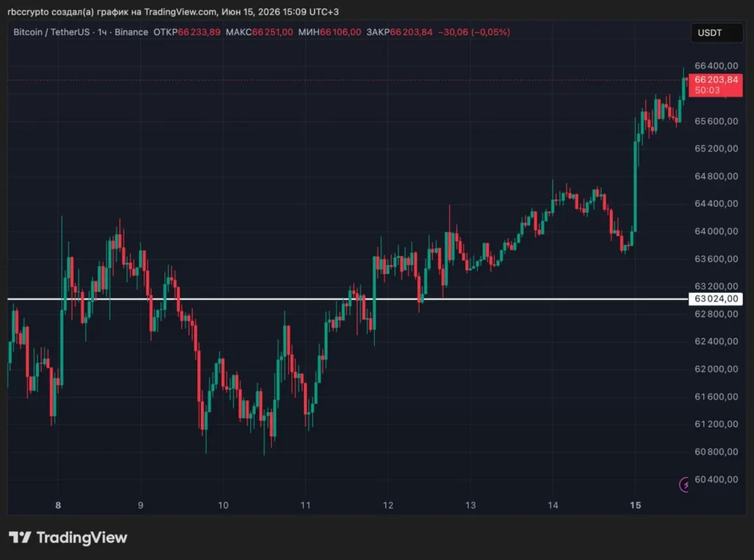The width and height of the screenshot is (754, 560).
Task: Click the Binance exchange label
Action: point(131,32)
